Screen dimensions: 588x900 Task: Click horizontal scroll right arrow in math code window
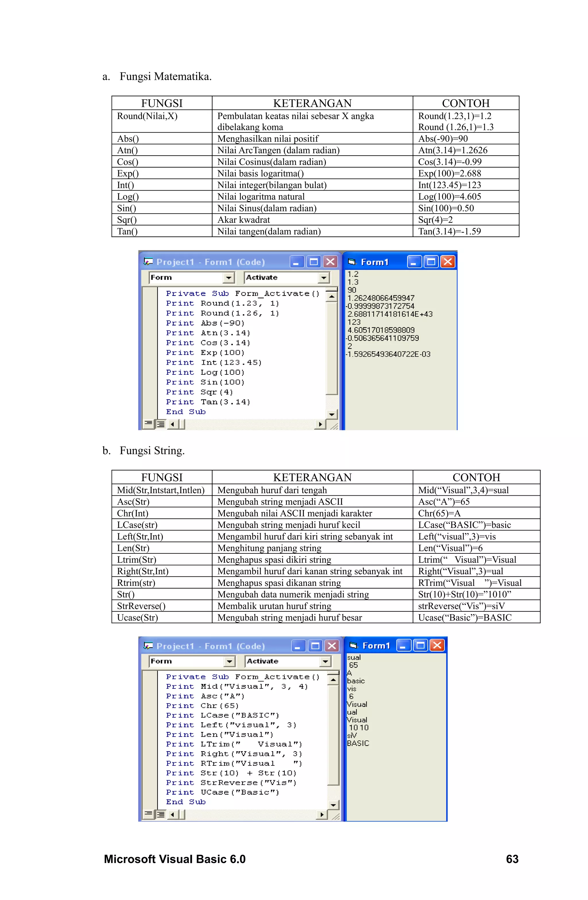pyautogui.click(x=320, y=424)
